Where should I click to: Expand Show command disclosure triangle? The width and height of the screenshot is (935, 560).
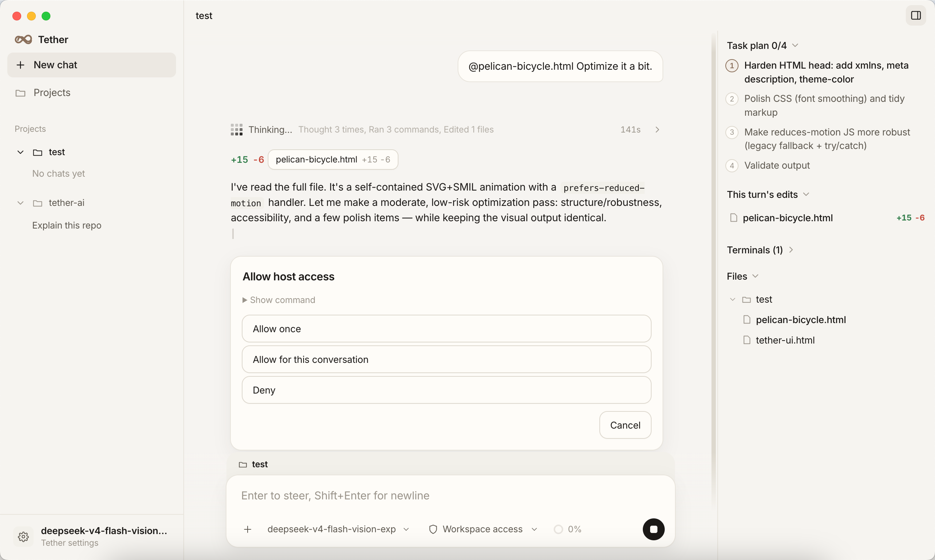point(245,300)
